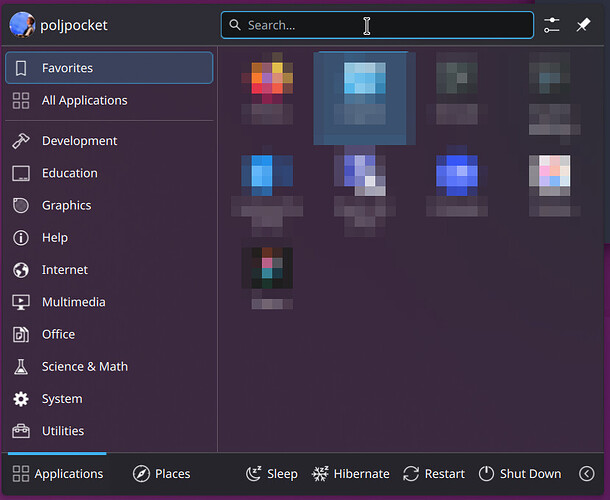This screenshot has height=500, width=610.
Task: Select the Favorites category
Action: click(x=109, y=68)
